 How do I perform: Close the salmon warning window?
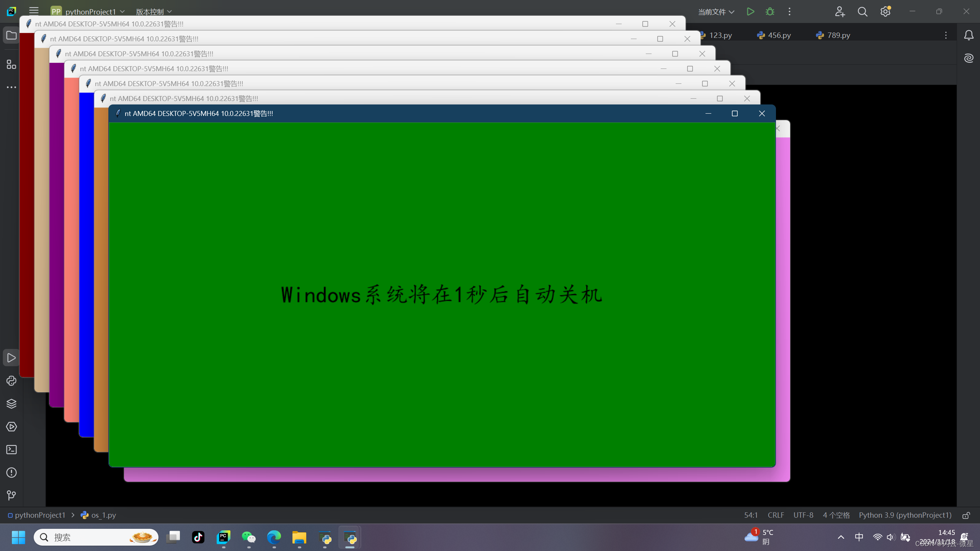[717, 68]
